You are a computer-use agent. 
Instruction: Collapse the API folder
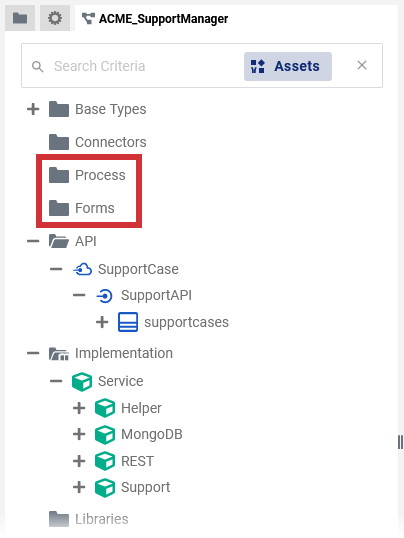pos(33,241)
